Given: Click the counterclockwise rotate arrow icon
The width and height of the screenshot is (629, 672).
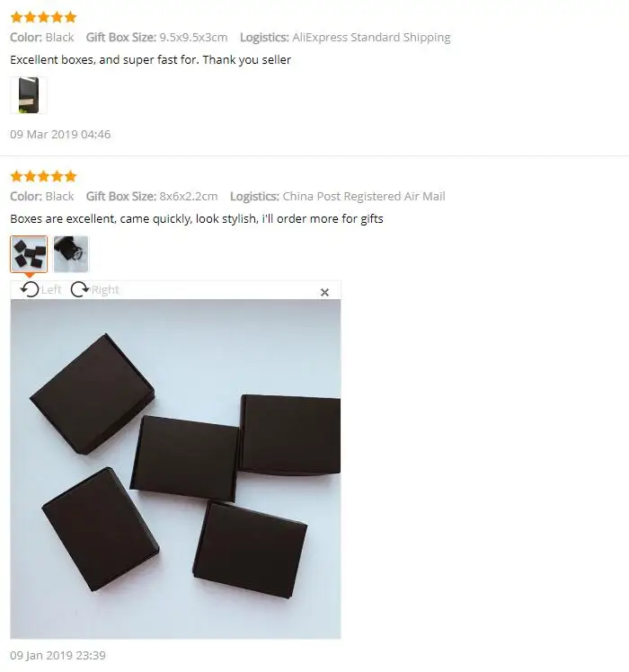Looking at the screenshot, I should [30, 289].
